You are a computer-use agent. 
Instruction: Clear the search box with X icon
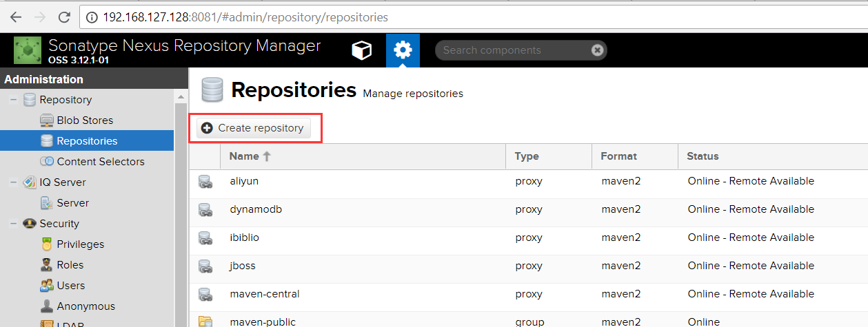coord(597,50)
